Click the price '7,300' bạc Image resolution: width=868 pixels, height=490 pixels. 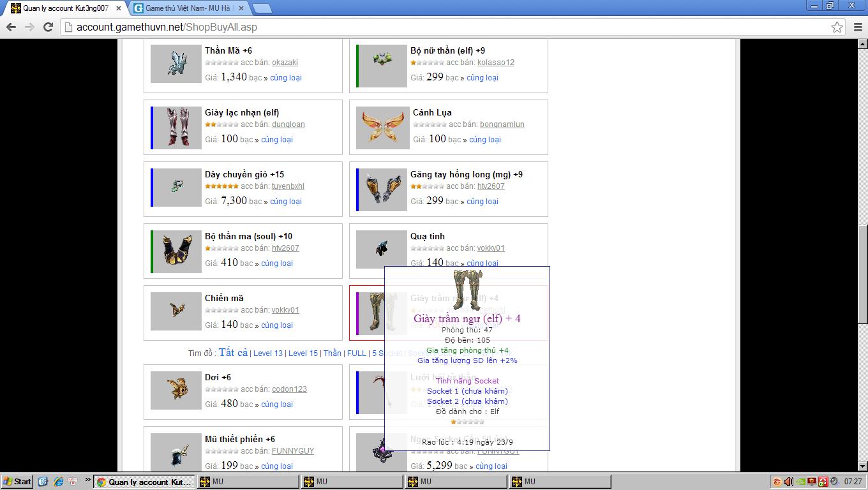coord(234,200)
